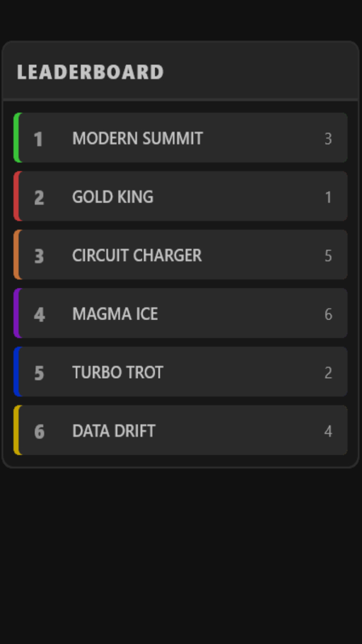Click horse number 2 on Turbo Trot row
This screenshot has height=644, width=362.
(328, 373)
